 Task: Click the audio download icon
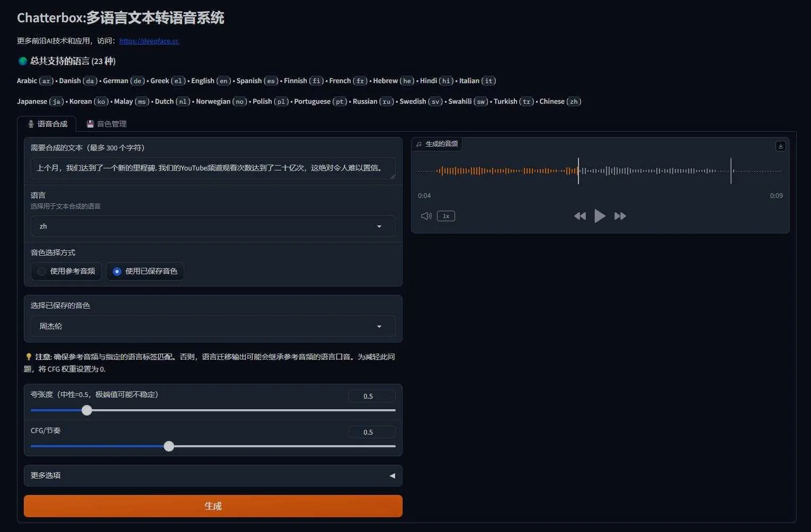pyautogui.click(x=780, y=146)
